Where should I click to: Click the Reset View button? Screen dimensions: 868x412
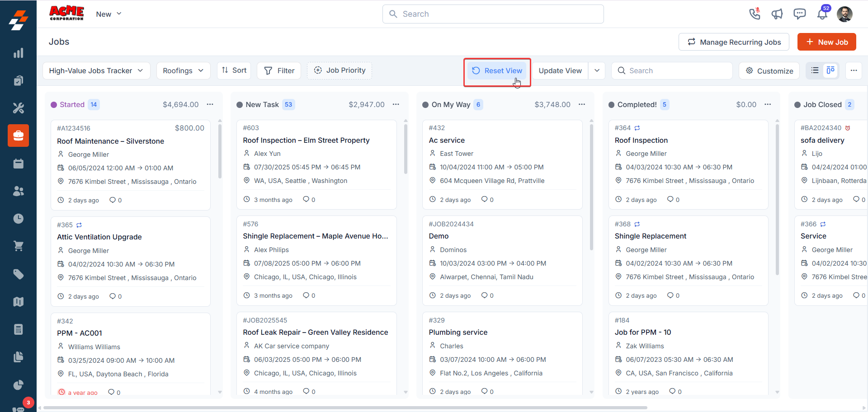[497, 70]
